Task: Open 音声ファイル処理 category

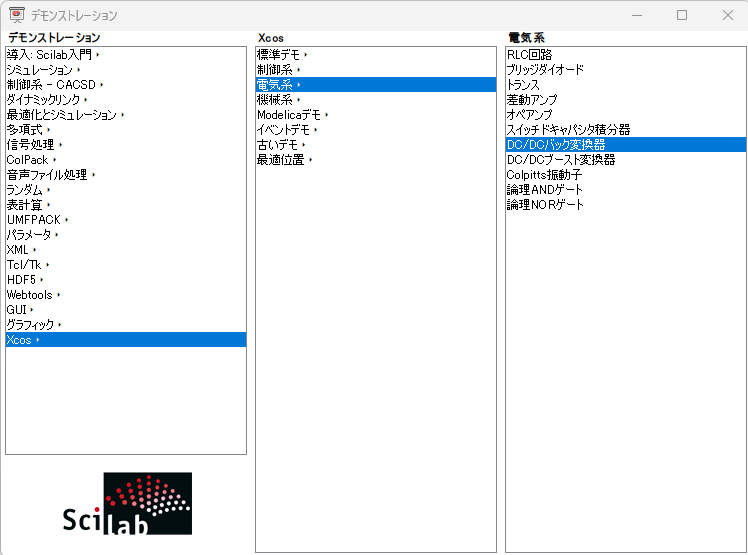Action: tap(126, 175)
